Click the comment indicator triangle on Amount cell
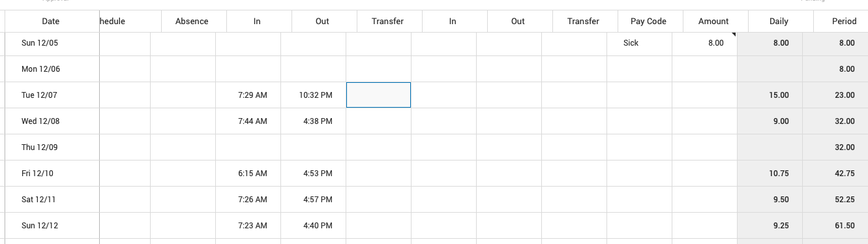This screenshot has width=868, height=244. tap(734, 34)
